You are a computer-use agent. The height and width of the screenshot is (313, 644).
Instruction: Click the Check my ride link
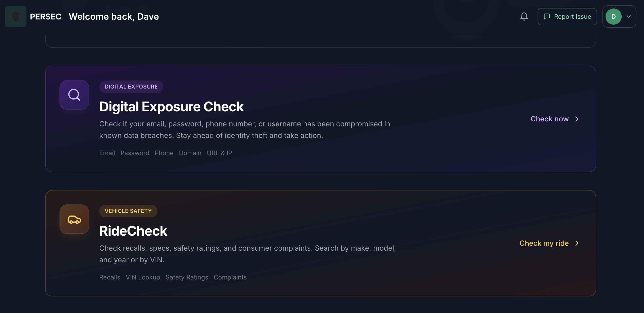point(544,243)
